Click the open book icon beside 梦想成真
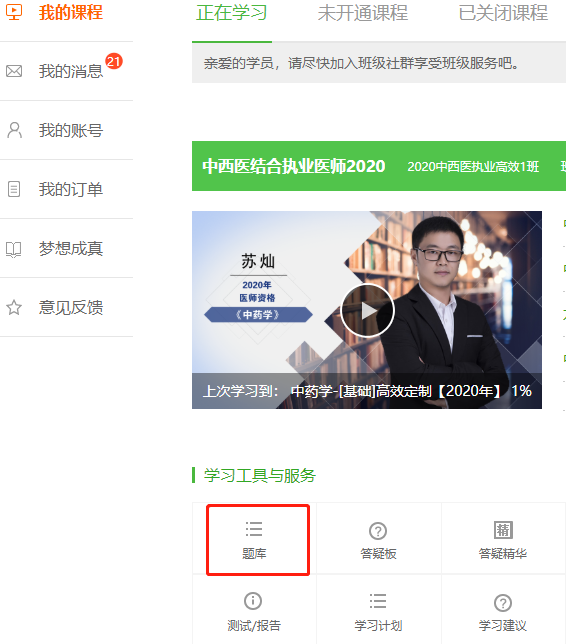Image resolution: width=566 pixels, height=644 pixels. point(14,249)
